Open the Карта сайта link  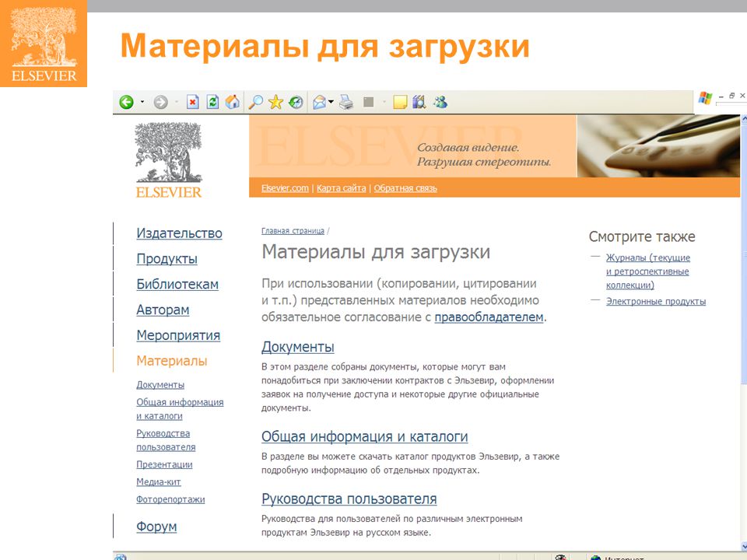[341, 188]
